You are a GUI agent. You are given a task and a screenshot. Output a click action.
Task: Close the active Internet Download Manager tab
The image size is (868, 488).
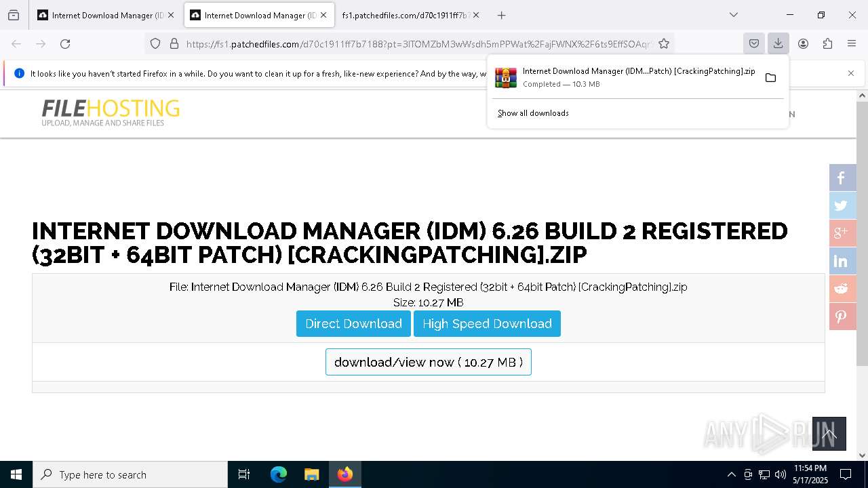click(323, 15)
